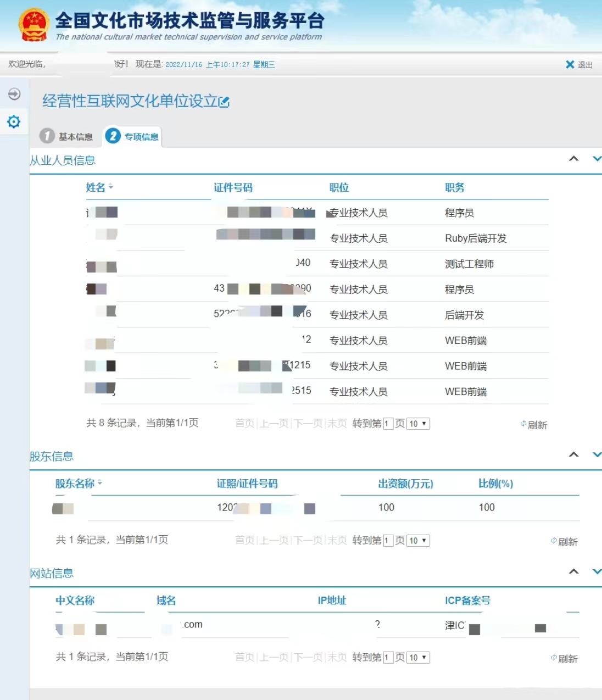Click the sidebar arrow collapse icon

click(14, 94)
